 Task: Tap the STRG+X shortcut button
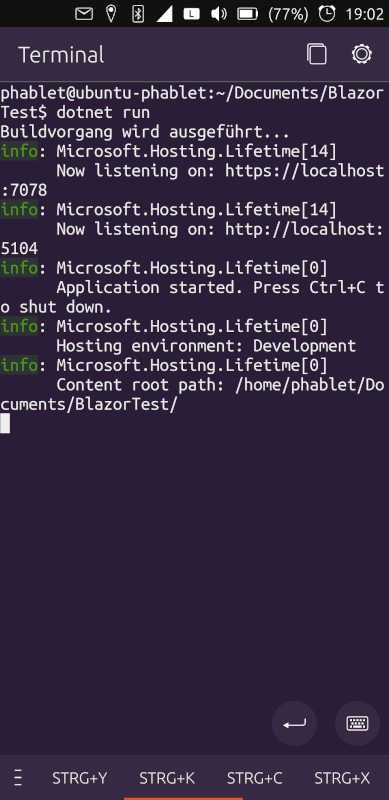(342, 778)
